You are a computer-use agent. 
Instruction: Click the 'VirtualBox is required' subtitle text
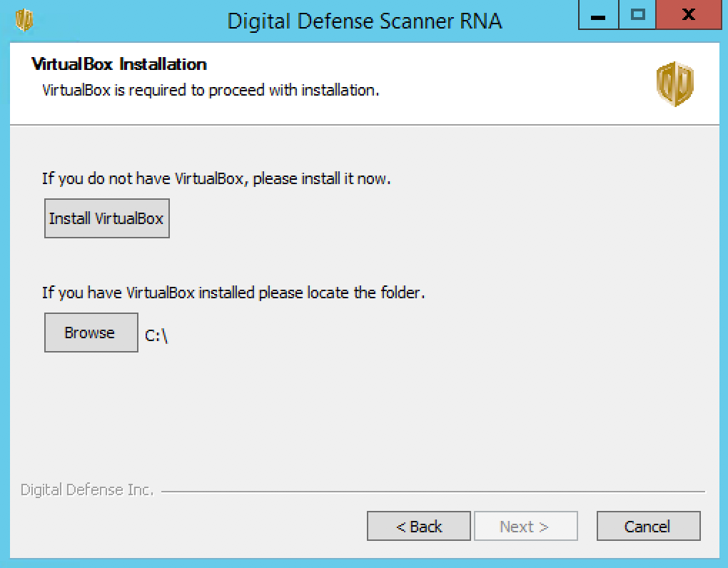point(211,90)
